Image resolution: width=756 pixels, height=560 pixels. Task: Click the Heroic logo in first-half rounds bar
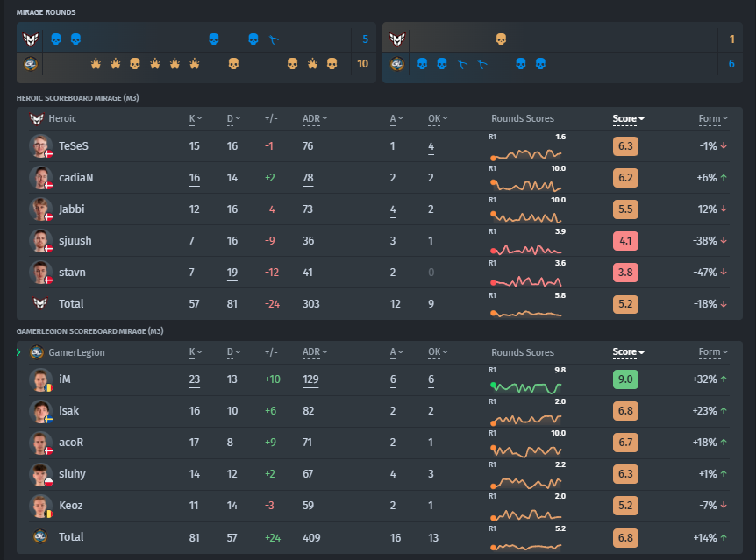tap(31, 39)
